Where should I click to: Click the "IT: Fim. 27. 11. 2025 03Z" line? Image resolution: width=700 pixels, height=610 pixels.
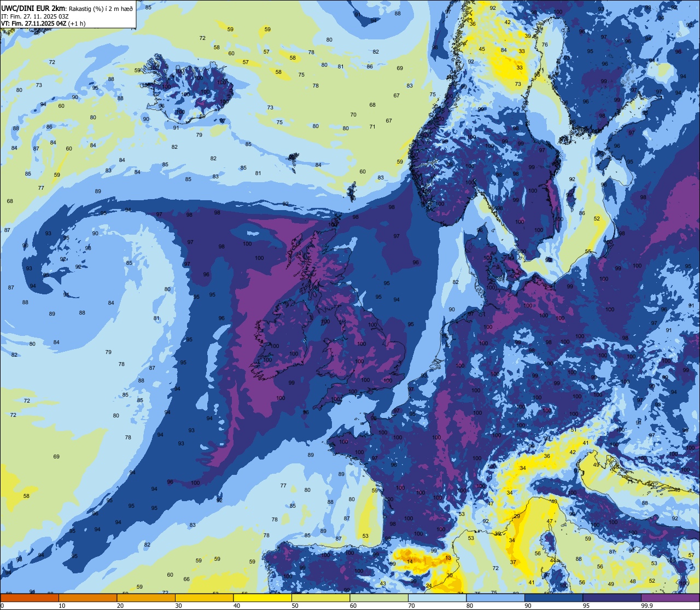point(34,16)
